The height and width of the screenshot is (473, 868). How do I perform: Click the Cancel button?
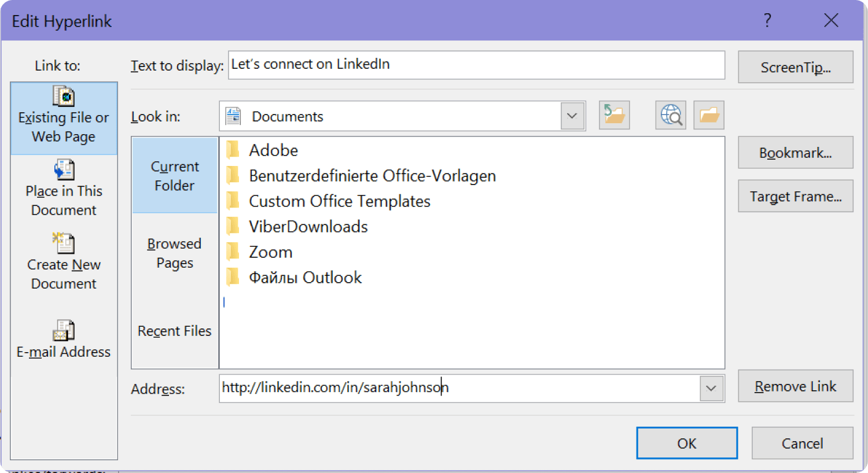pyautogui.click(x=802, y=443)
